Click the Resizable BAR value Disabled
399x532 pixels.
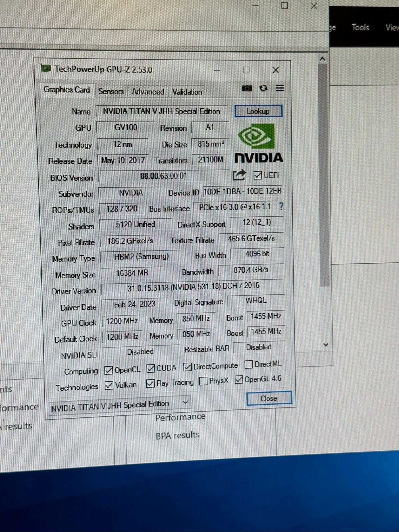point(259,347)
